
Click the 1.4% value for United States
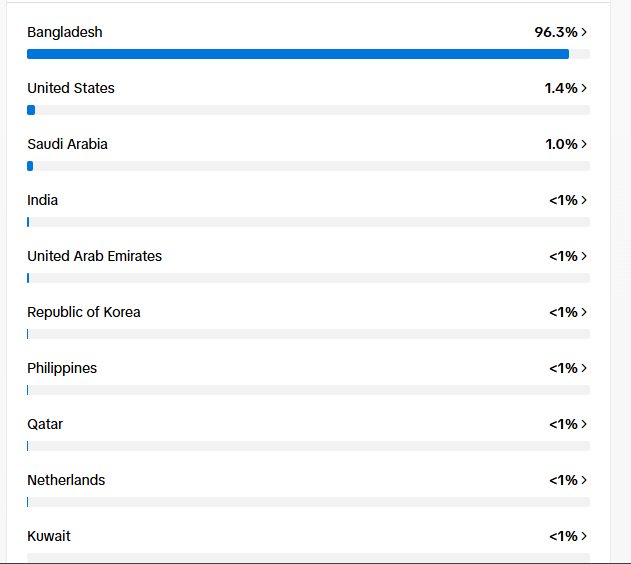[x=561, y=88]
